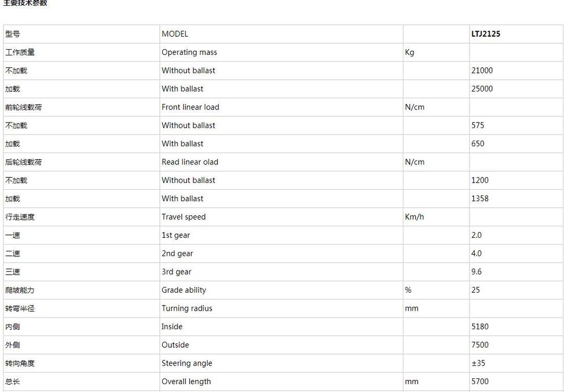Viewport: 565px width, 392px height.
Task: Click the Outside radius value 7500
Action: [x=480, y=345]
